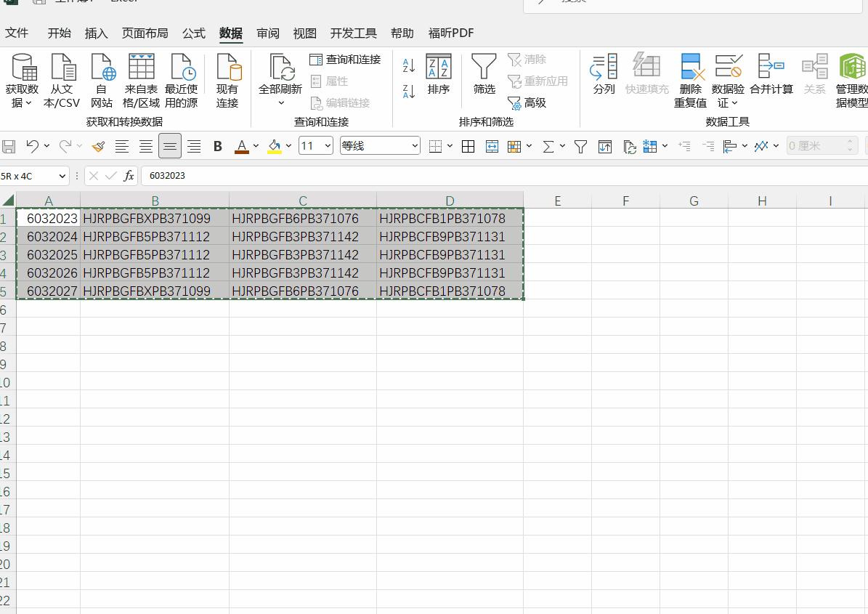Image resolution: width=868 pixels, height=614 pixels.
Task: Open the font size 11 dropdown
Action: tap(328, 146)
